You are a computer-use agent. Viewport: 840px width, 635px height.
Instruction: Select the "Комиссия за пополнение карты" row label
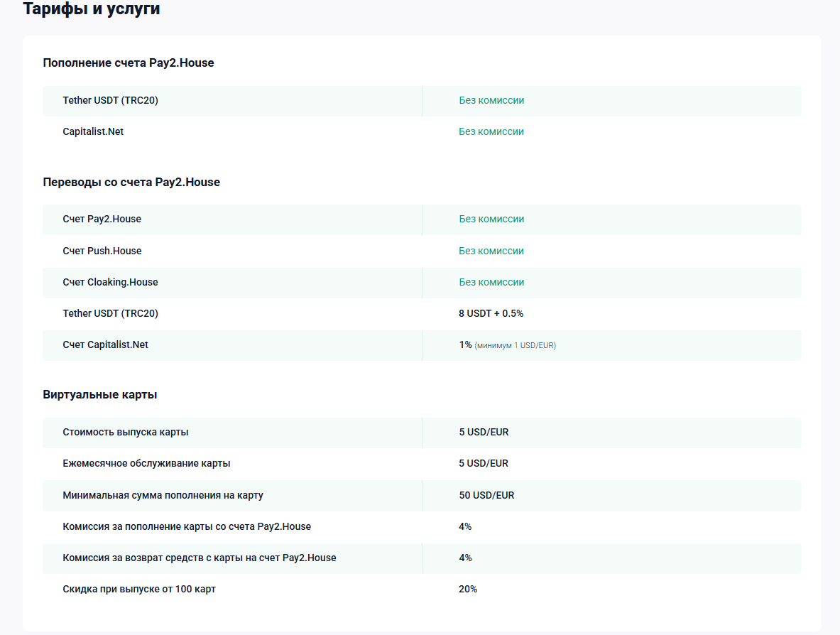(x=187, y=526)
